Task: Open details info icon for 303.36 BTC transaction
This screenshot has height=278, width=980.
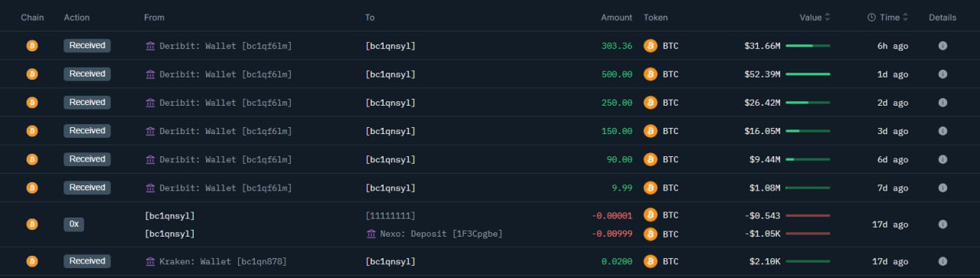Action: pos(942,46)
